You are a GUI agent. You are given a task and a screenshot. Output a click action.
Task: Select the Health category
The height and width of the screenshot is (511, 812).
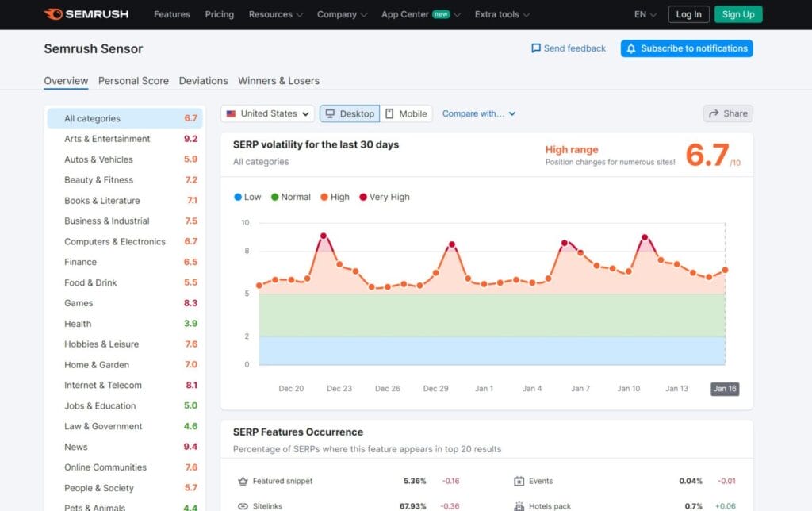pyautogui.click(x=124, y=324)
